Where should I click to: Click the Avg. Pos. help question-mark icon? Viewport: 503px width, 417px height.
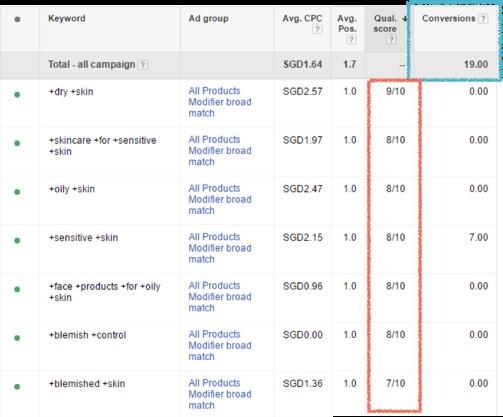(x=351, y=40)
